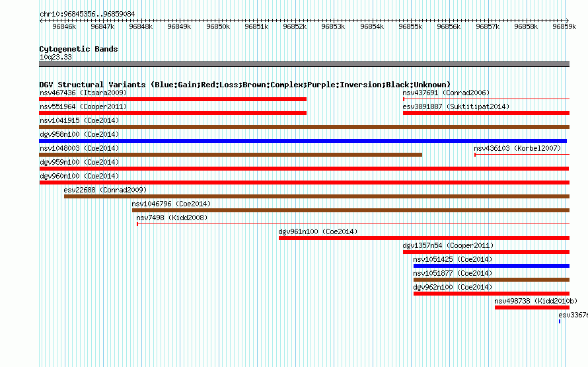Screen dimensions: 588x367
Task: Click the red nsv498738 loss bar
Action: point(532,307)
